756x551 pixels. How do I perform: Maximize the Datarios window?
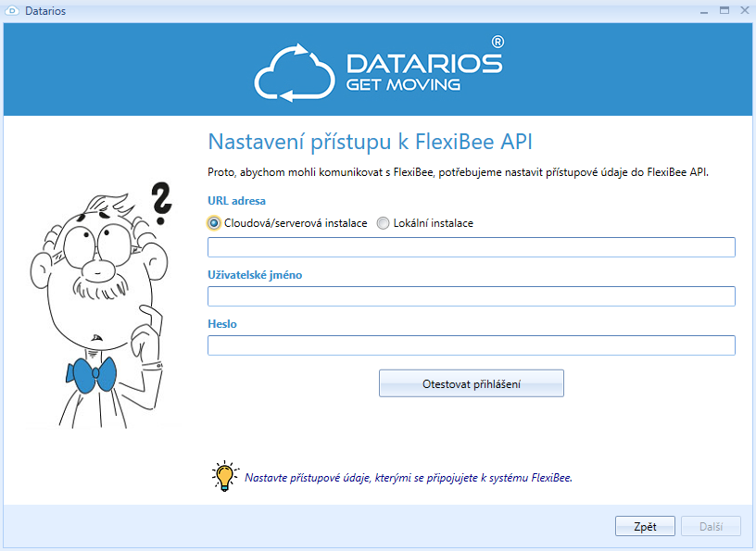pyautogui.click(x=724, y=11)
